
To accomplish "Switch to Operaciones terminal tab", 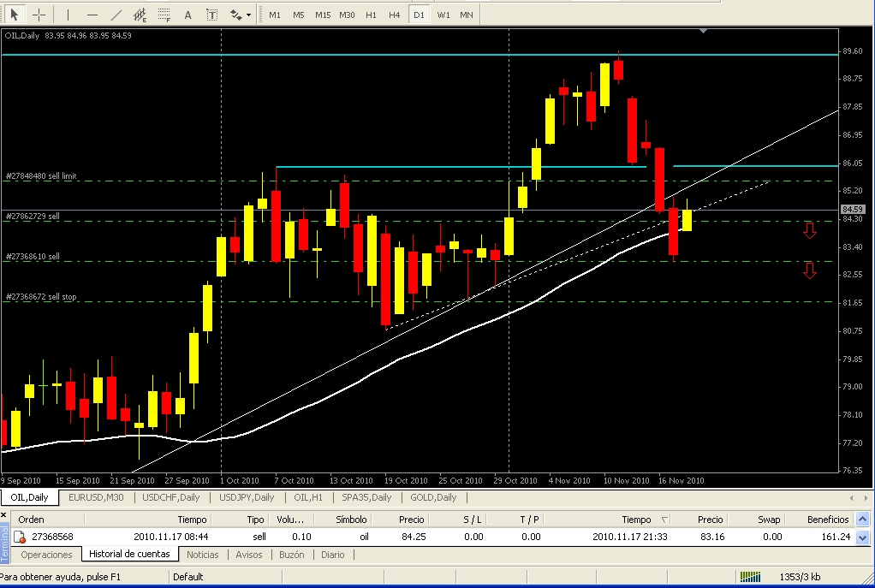I will [46, 555].
